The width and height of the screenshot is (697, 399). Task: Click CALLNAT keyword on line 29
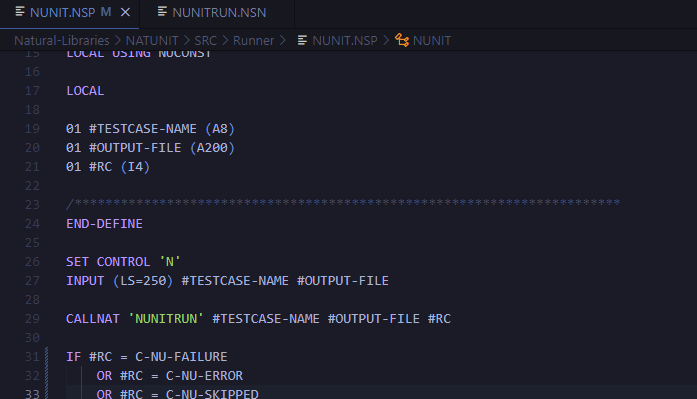tap(93, 319)
